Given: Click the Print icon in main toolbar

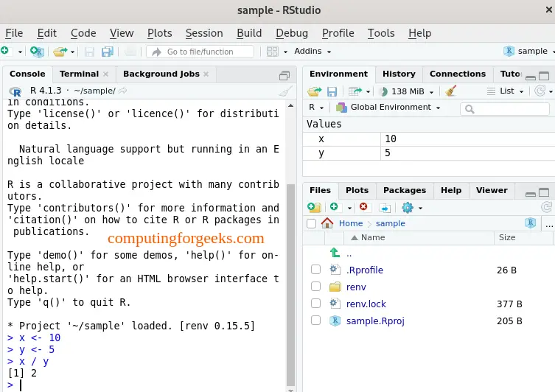Looking at the screenshot, I should point(130,52).
